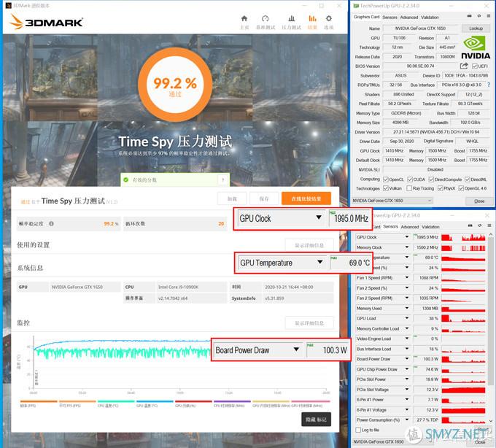Image resolution: width=496 pixels, height=448 pixels.
Task: Open GPU selector dropdown in Graphics Card window
Action: (392, 201)
